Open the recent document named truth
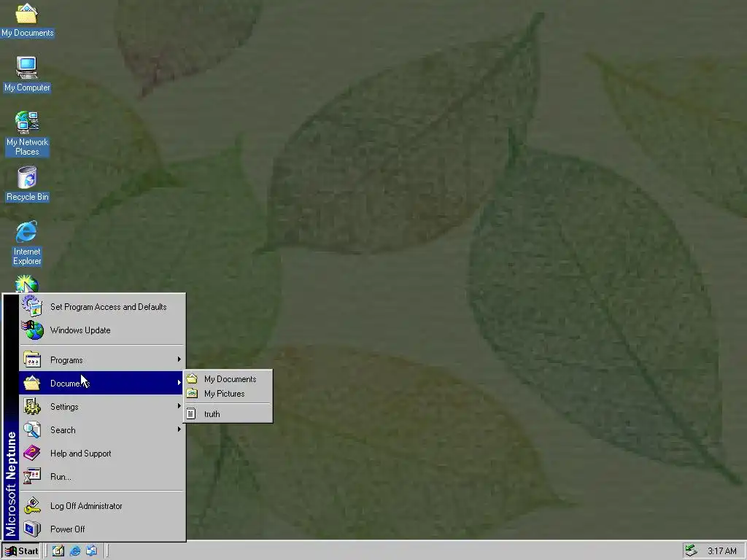Image resolution: width=747 pixels, height=560 pixels. click(228, 414)
